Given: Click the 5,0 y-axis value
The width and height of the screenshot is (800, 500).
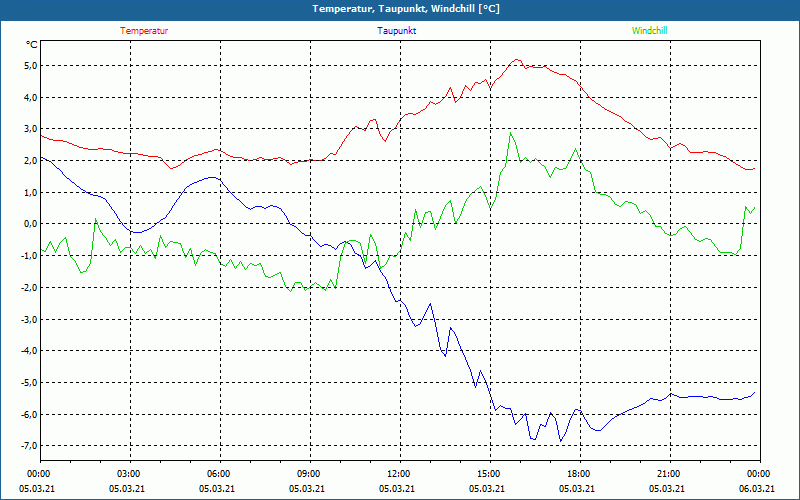Looking at the screenshot, I should tap(30, 65).
